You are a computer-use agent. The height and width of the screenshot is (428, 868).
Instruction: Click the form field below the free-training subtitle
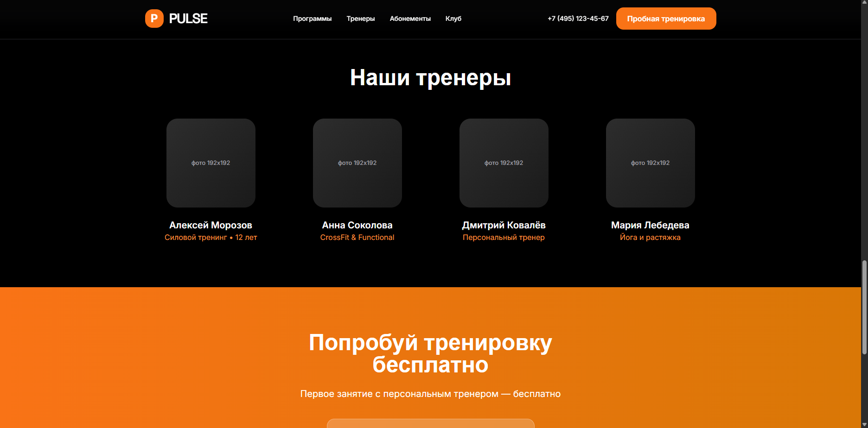(431, 423)
